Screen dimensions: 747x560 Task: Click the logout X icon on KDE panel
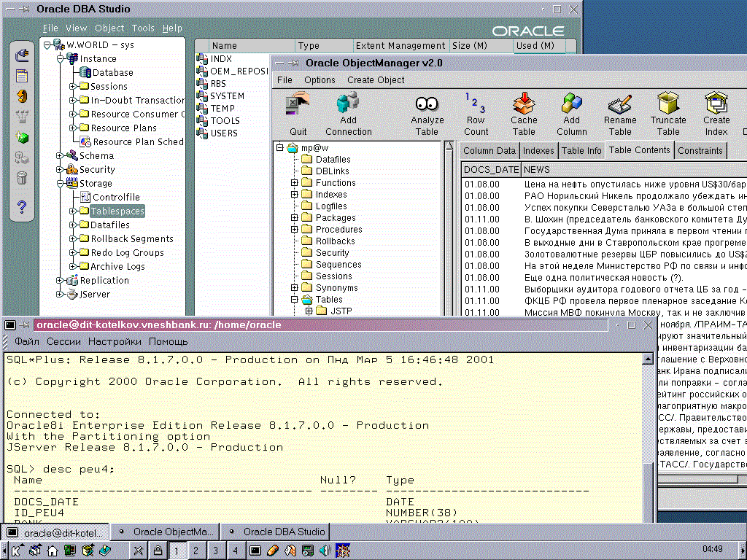(138, 551)
